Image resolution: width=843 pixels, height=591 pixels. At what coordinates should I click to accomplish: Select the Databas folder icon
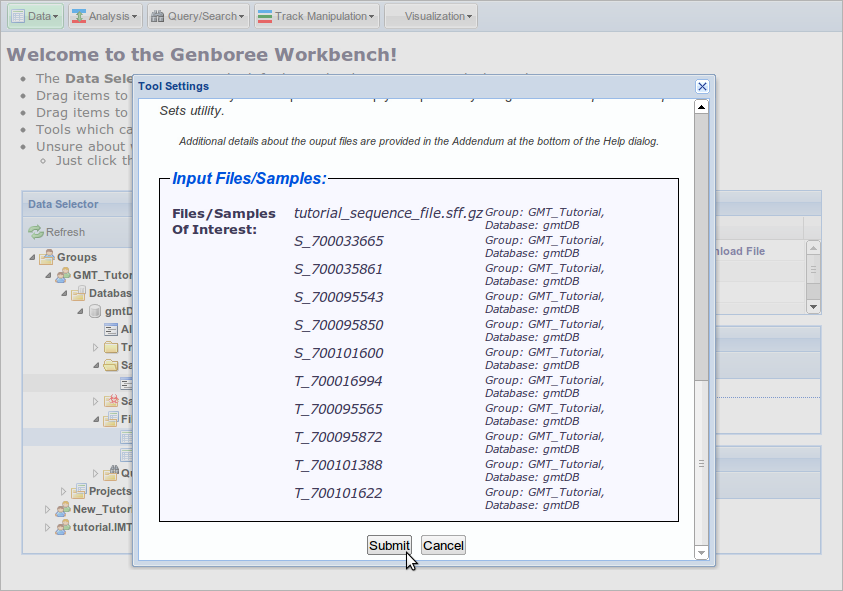tap(79, 293)
